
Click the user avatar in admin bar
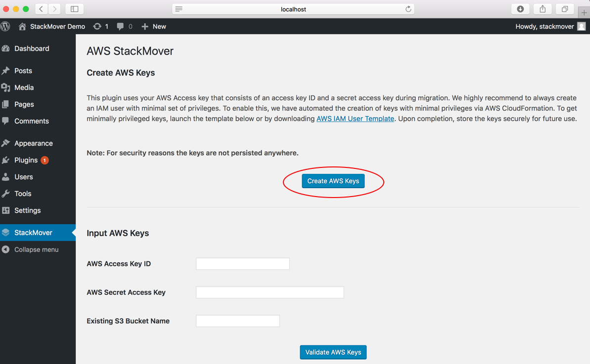[x=582, y=26]
